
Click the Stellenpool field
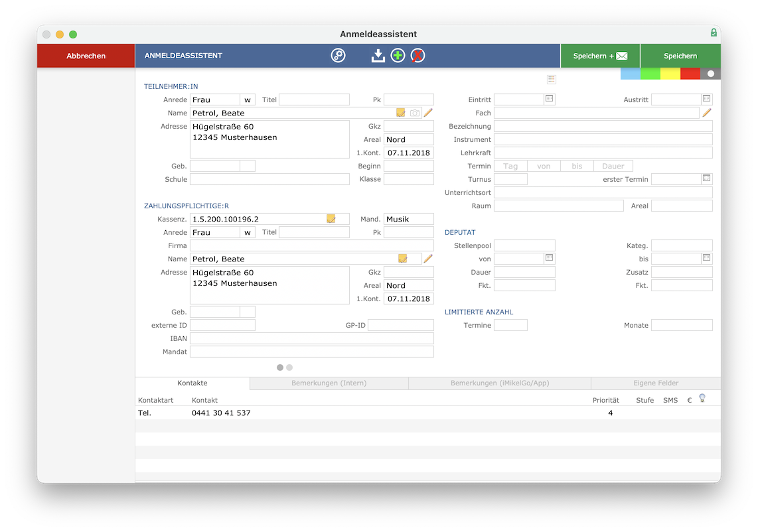(524, 245)
